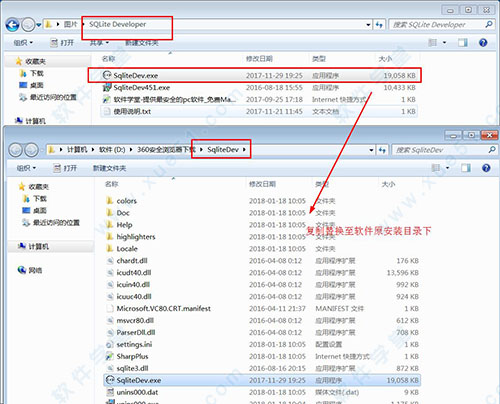Click SqliteDev breadcrumb segment
The image size is (500, 404).
(223, 150)
